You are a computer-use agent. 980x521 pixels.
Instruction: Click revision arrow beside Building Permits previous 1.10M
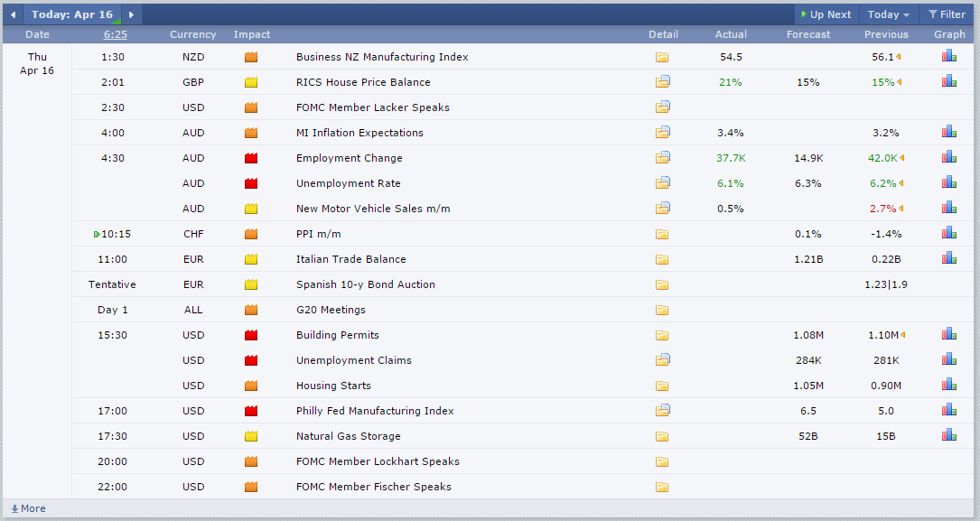(x=902, y=335)
